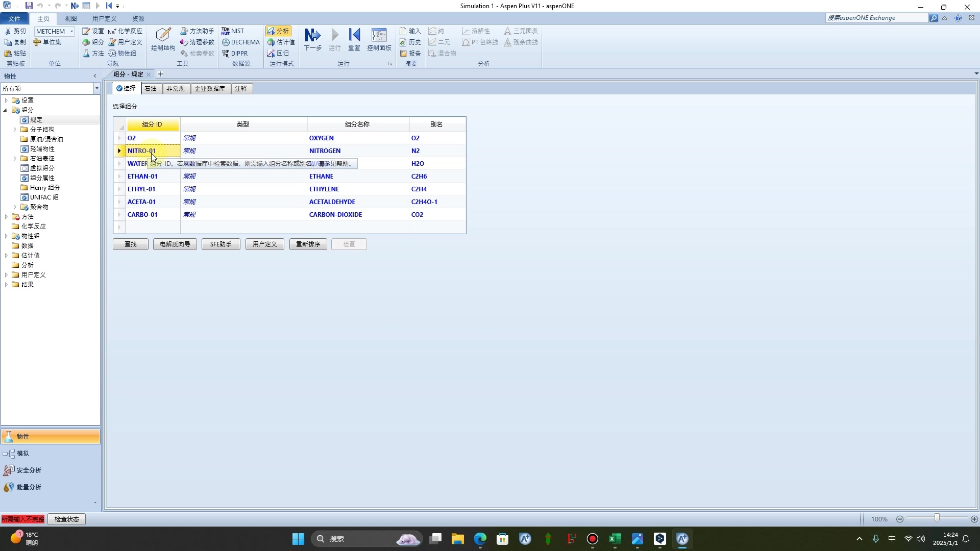Click the zoom slider handle
This screenshot has height=551, width=980.
(x=937, y=518)
